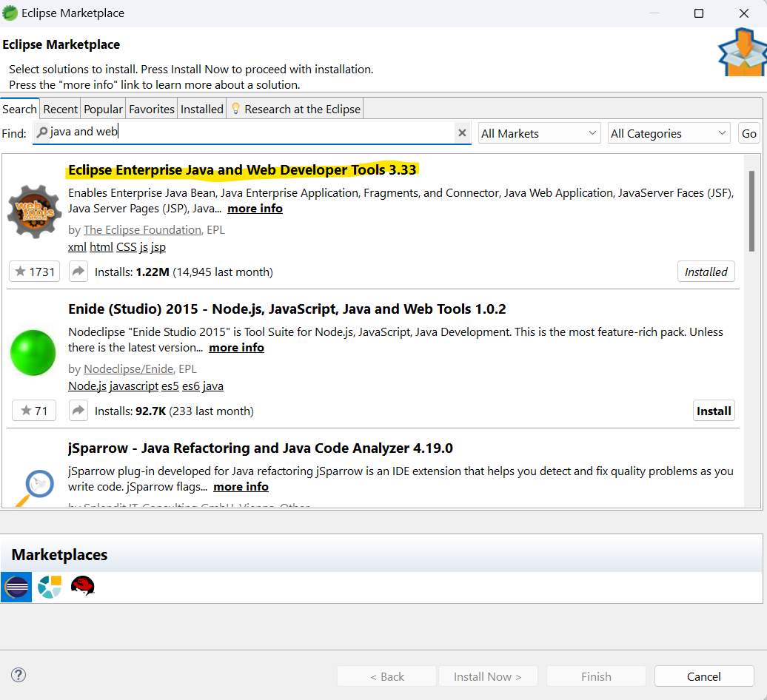The image size is (767, 700).
Task: Click the CSS tag link
Action: pyautogui.click(x=126, y=247)
